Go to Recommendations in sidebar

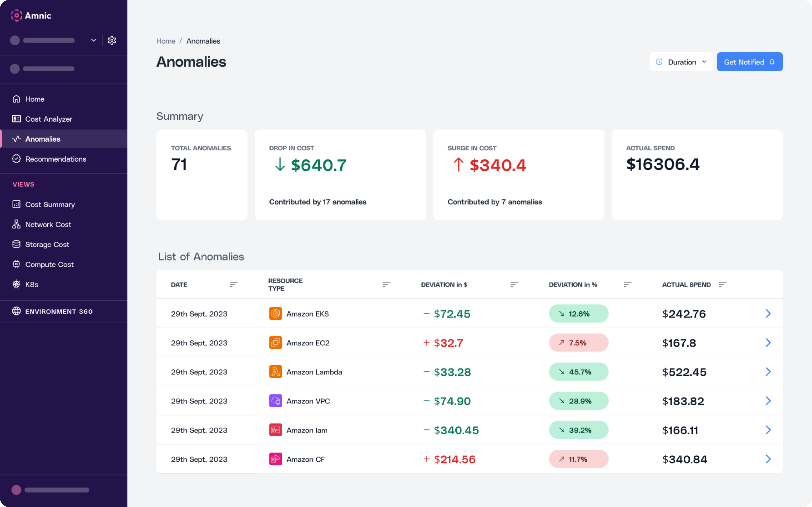click(56, 159)
